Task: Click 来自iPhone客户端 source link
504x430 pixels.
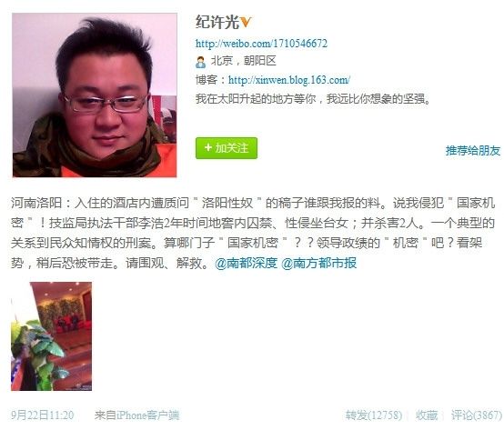Action: tap(136, 415)
